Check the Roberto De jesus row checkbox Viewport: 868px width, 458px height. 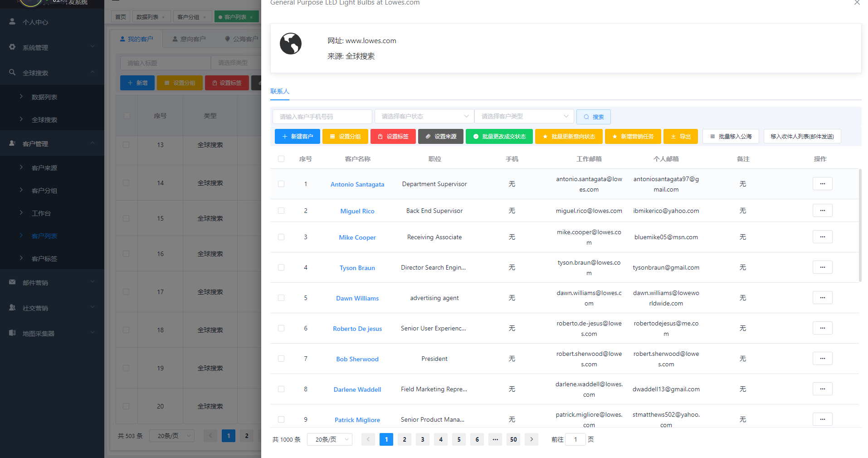point(281,328)
